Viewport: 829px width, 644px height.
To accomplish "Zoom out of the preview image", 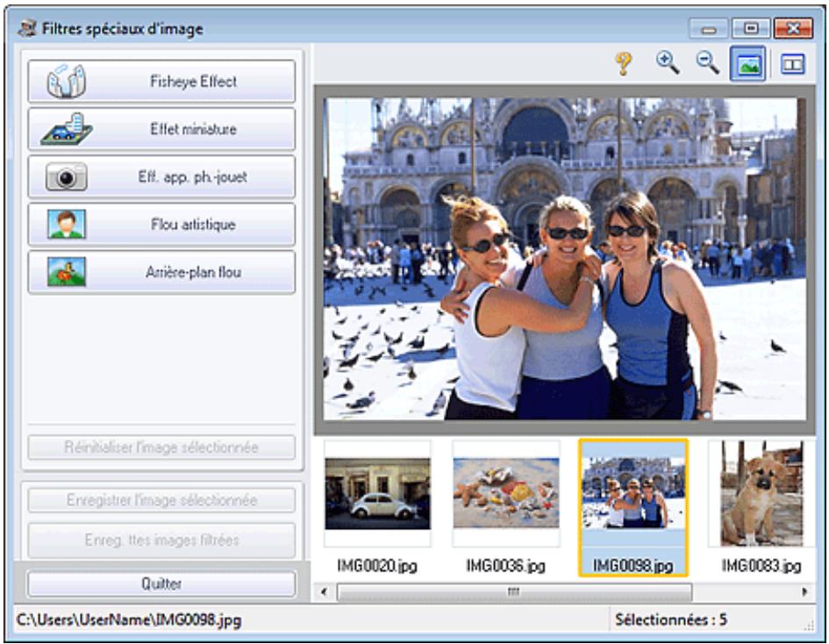I will point(707,63).
